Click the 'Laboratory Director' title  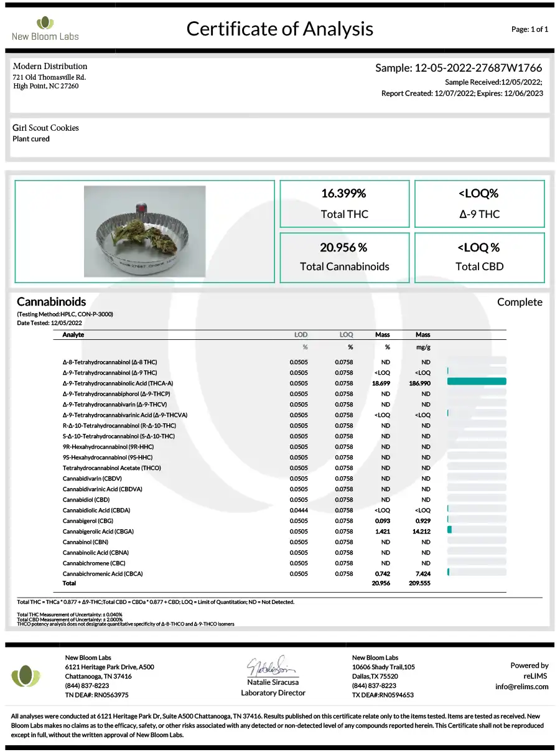(273, 693)
